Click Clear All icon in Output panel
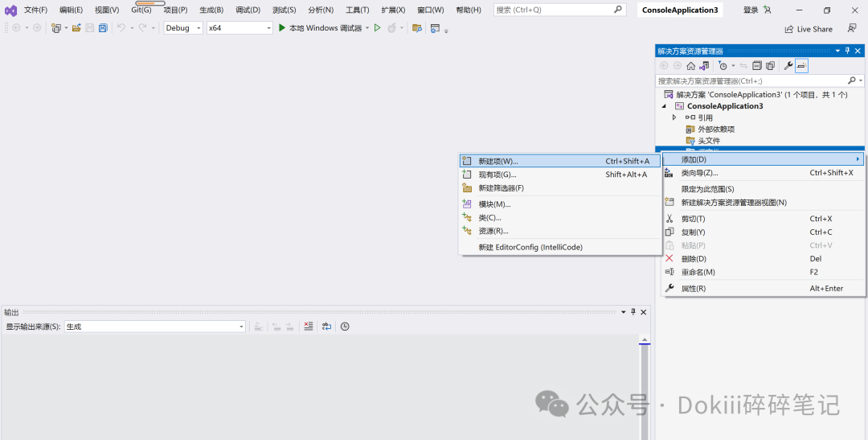Image resolution: width=868 pixels, height=440 pixels. 309,327
